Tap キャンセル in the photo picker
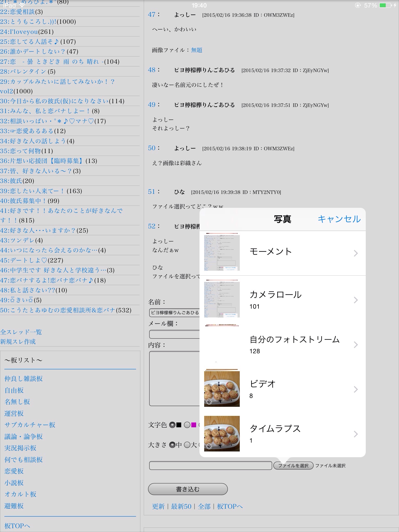Screen dimensions: 399x532 [339, 219]
